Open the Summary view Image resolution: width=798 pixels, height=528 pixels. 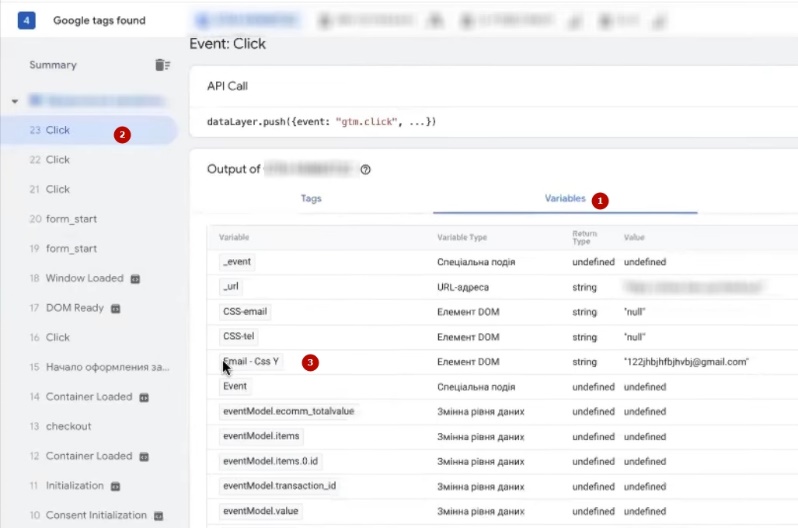(53, 65)
